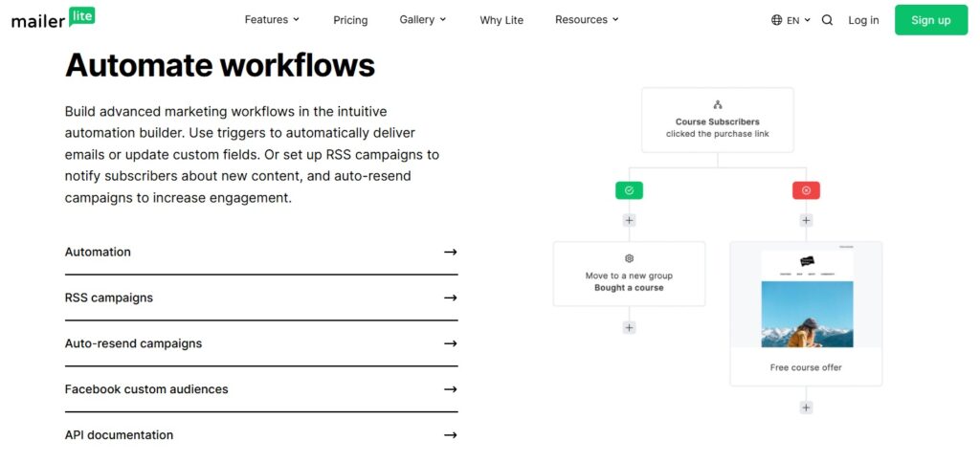Click plus icon under Bought a course
Image resolution: width=980 pixels, height=463 pixels.
(629, 327)
